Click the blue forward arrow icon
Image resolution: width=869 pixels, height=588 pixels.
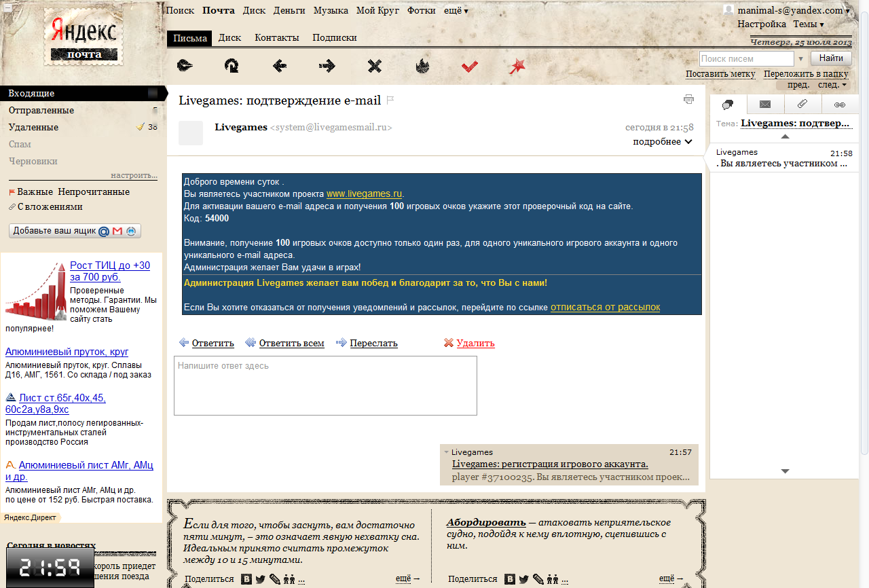click(341, 343)
